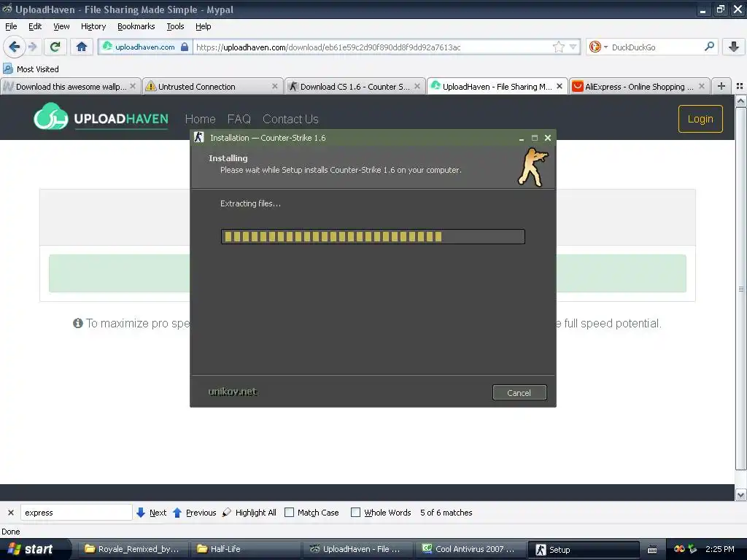Switch to Setup taskbar item

pos(584,550)
